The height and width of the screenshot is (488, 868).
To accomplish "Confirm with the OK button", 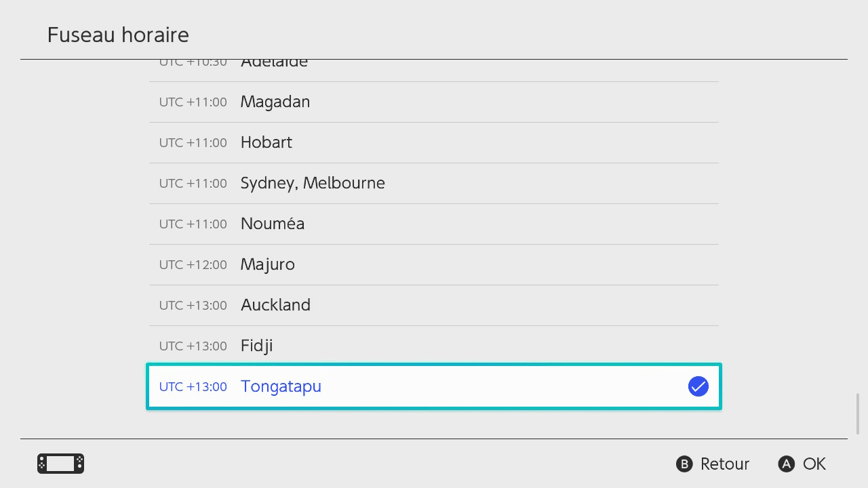I will (802, 464).
